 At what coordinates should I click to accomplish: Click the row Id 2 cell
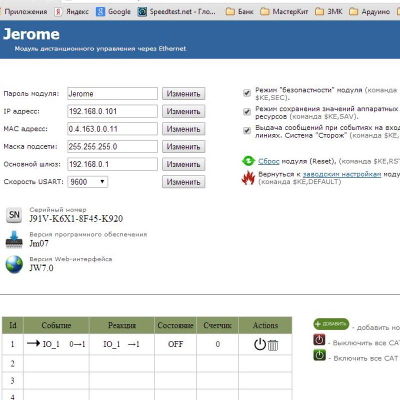coord(13,363)
